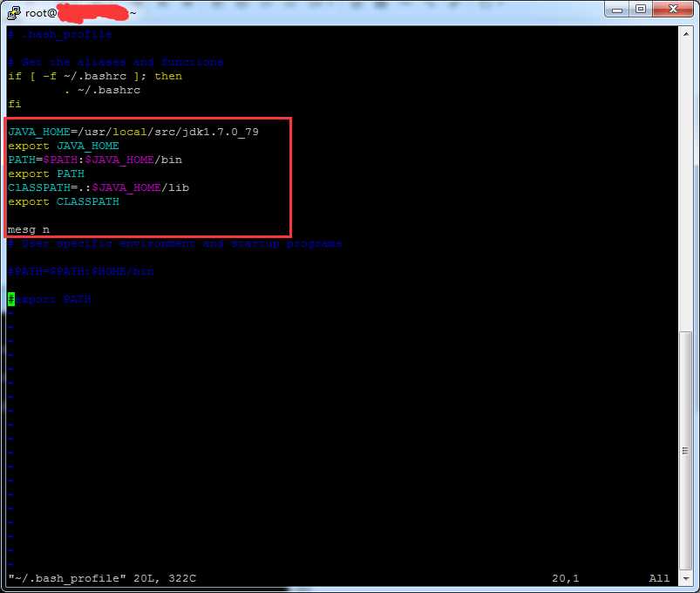Click the '. ~/.bashrc' source line
Viewport: 700px width, 593px height.
click(x=102, y=90)
